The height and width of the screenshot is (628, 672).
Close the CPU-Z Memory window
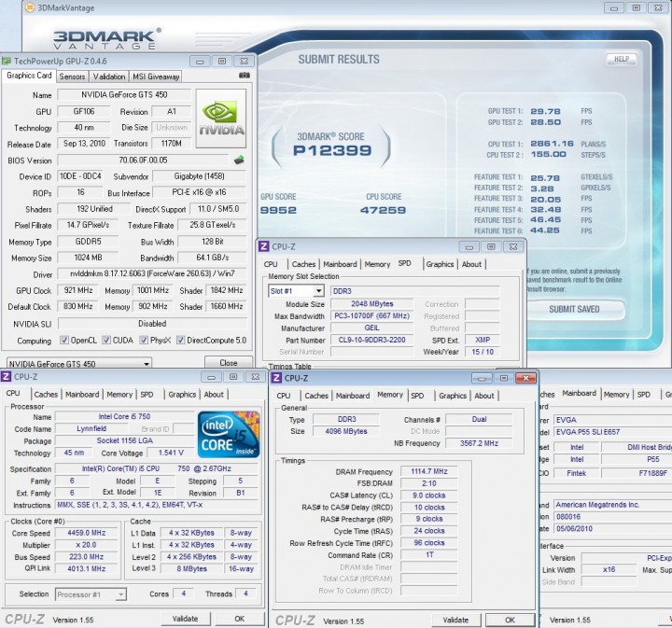[x=525, y=378]
